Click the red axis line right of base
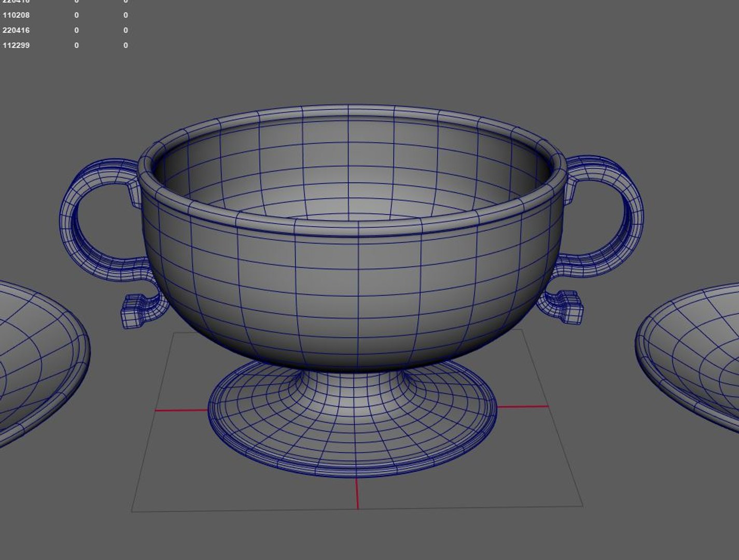Viewport: 739px width, 560px height. (x=523, y=407)
